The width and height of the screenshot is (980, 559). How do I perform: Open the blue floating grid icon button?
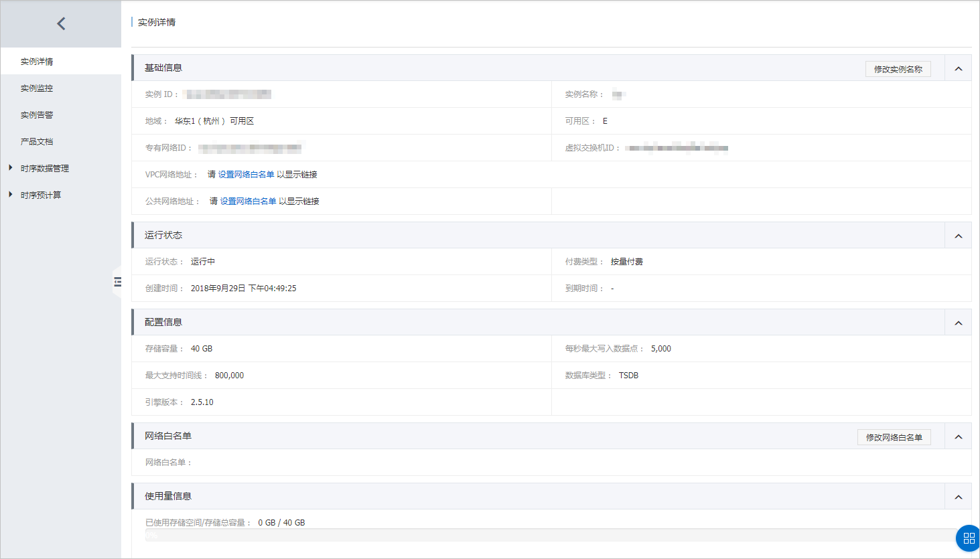click(x=969, y=538)
